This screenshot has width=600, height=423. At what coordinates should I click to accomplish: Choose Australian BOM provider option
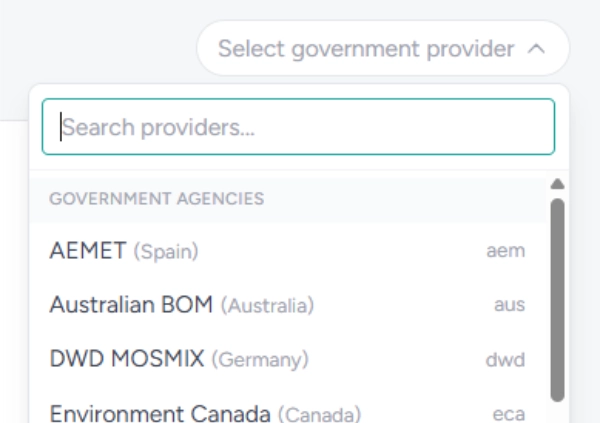pyautogui.click(x=131, y=305)
